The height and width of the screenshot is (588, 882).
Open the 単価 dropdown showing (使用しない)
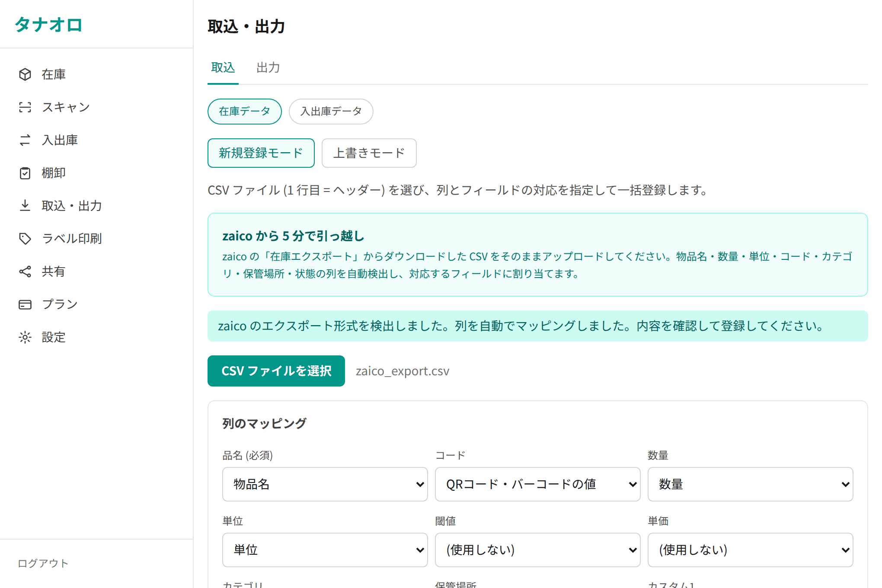[751, 550]
